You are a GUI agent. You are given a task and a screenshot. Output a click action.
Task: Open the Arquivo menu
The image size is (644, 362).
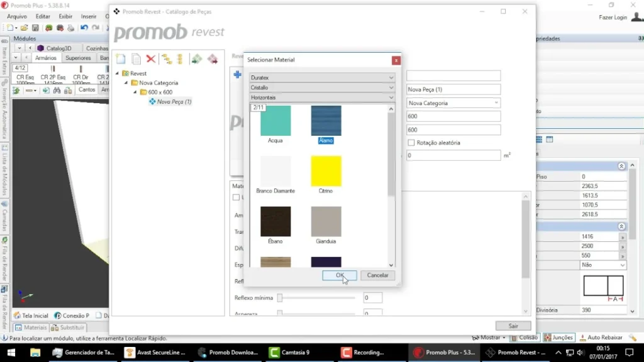(17, 16)
